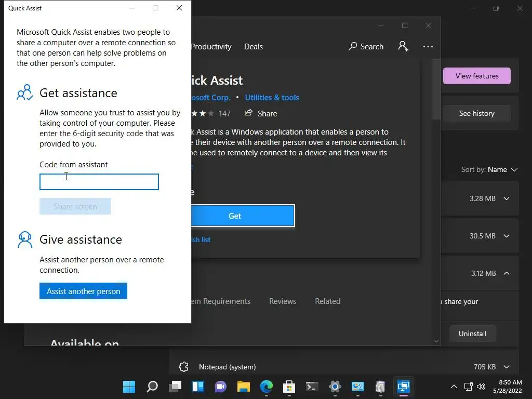Click the Store sign-in account icon
Image resolution: width=532 pixels, height=399 pixels.
[403, 46]
